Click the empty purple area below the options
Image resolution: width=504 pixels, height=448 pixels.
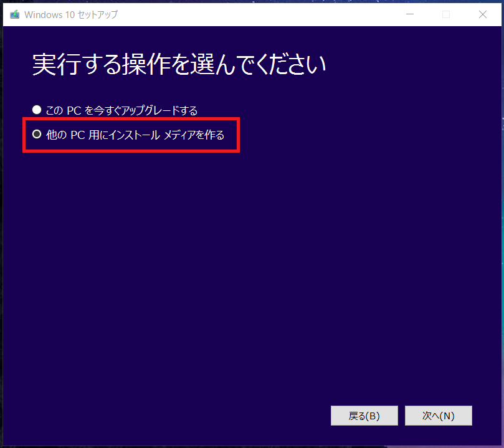(x=249, y=262)
